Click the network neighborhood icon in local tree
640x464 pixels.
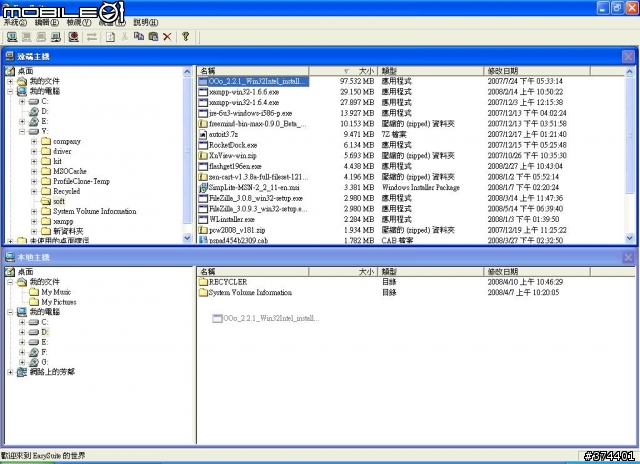coord(22,372)
